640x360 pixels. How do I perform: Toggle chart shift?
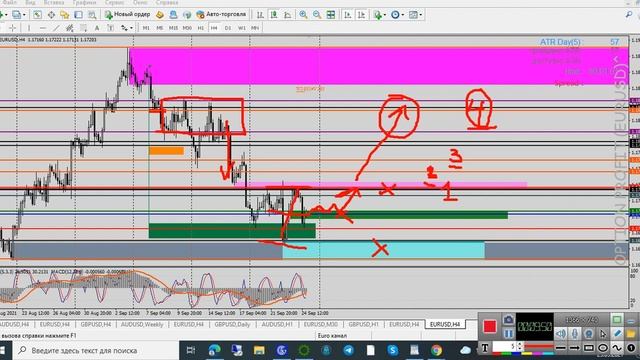point(361,15)
